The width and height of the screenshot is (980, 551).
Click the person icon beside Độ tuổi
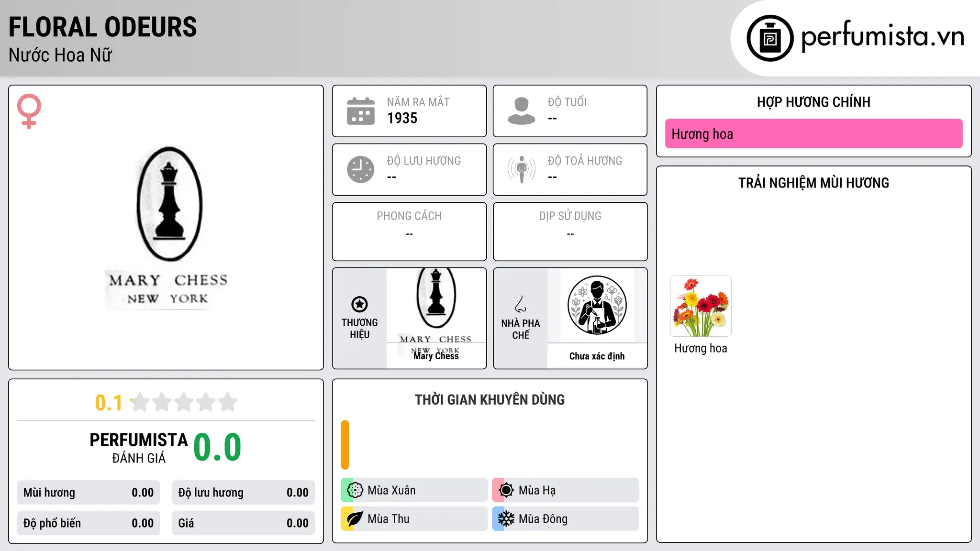tap(521, 111)
